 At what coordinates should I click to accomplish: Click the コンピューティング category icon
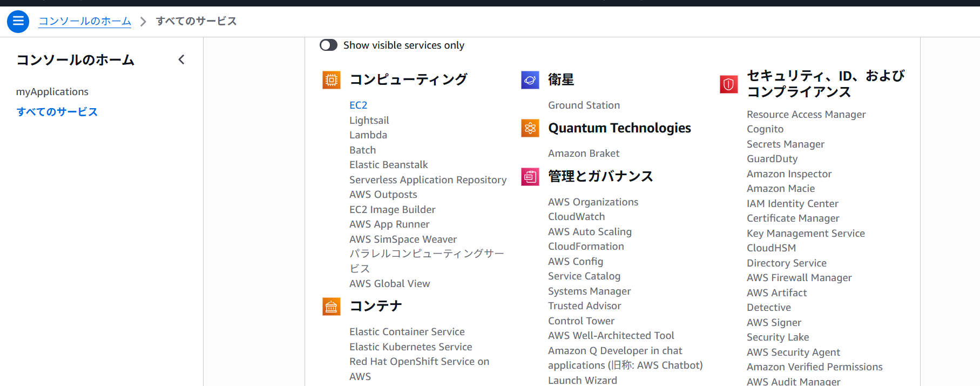click(332, 80)
